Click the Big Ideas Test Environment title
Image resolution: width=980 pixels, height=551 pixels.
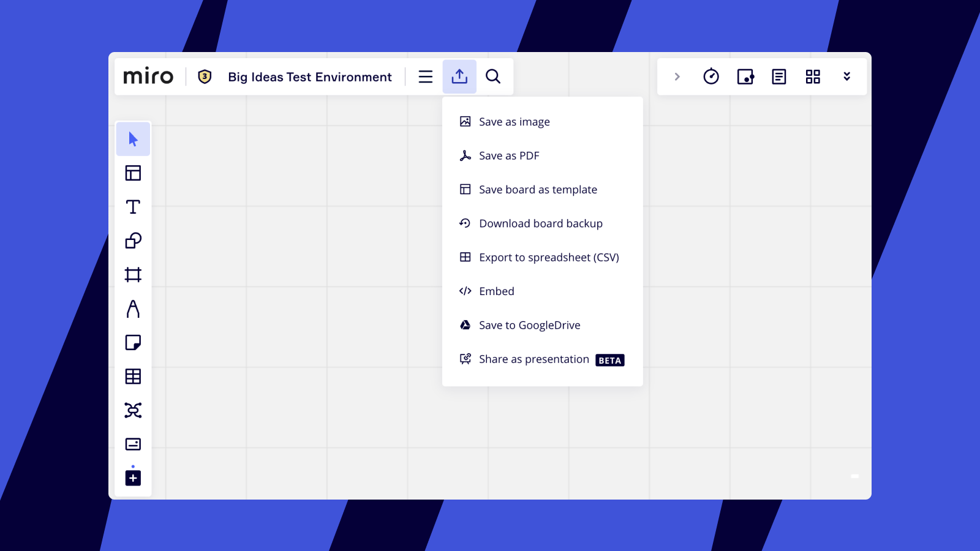[x=309, y=77]
